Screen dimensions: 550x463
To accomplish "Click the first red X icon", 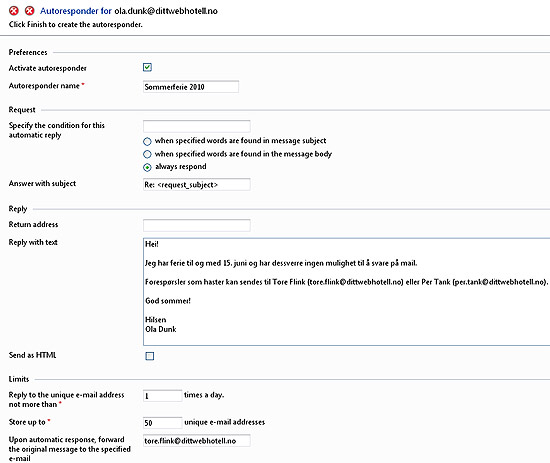I will click(14, 11).
